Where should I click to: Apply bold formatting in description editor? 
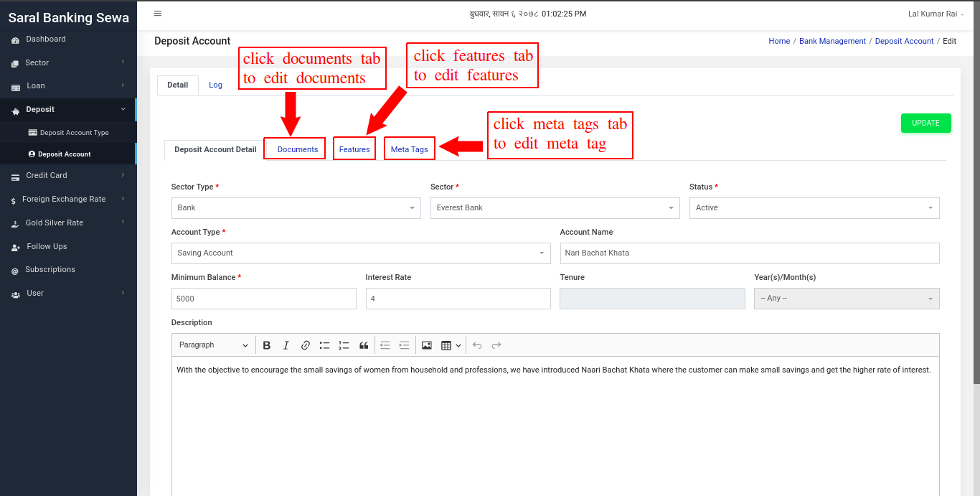tap(267, 345)
